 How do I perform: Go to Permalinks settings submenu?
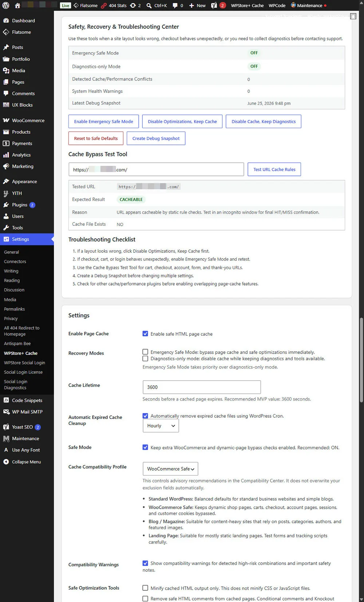click(x=15, y=309)
